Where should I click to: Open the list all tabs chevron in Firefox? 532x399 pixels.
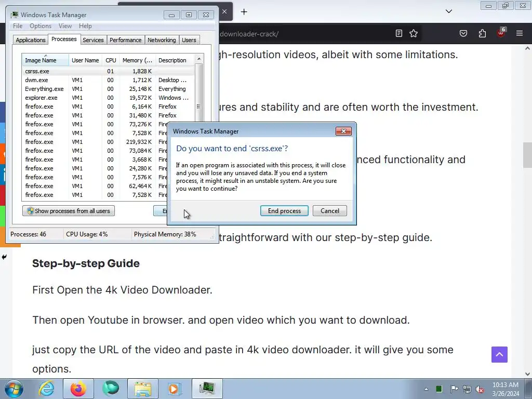tap(448, 11)
